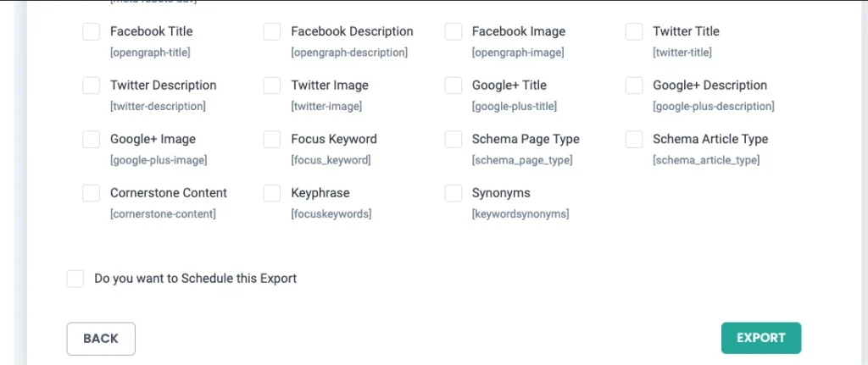This screenshot has width=868, height=365.
Task: Toggle the Twitter Image checkbox
Action: pyautogui.click(x=272, y=86)
